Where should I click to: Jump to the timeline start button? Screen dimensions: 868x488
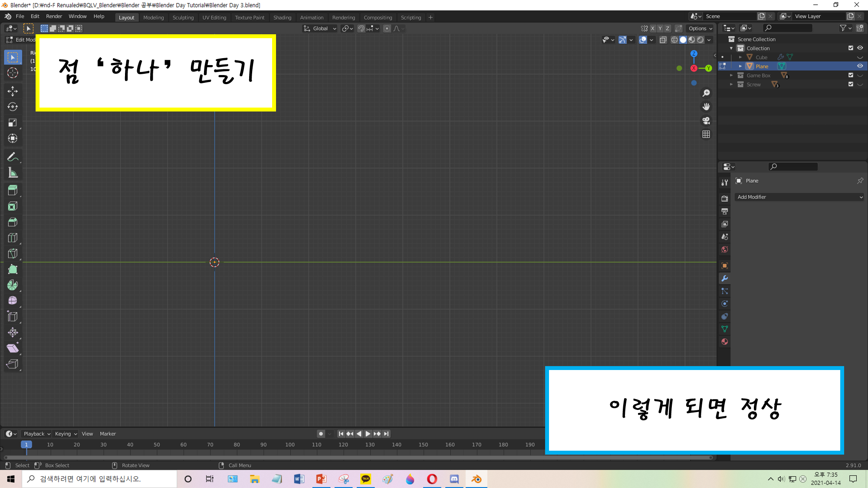(x=341, y=434)
